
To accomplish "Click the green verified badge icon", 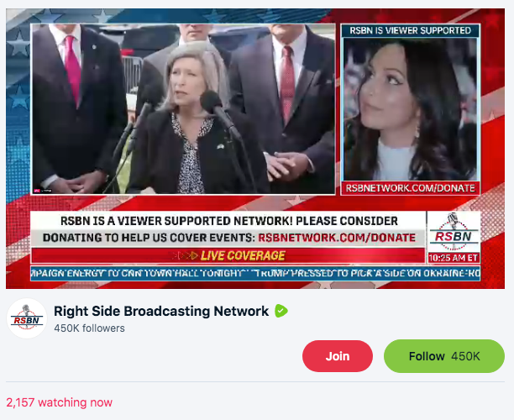I will pos(281,311).
